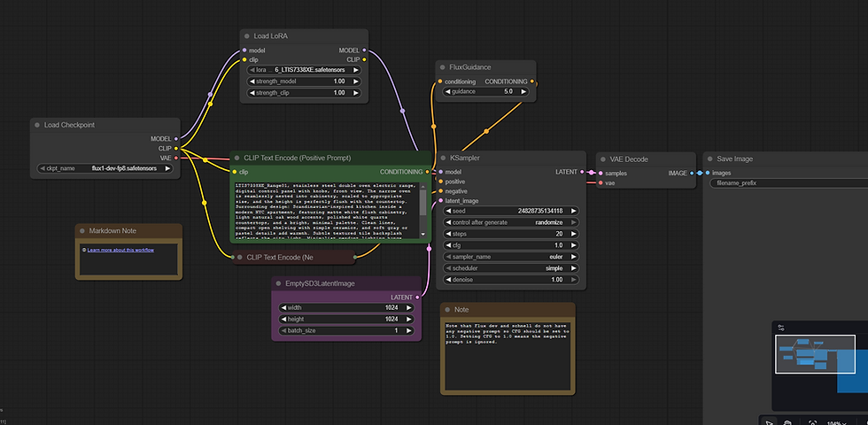Open Learn more about this workflow link

tap(120, 250)
